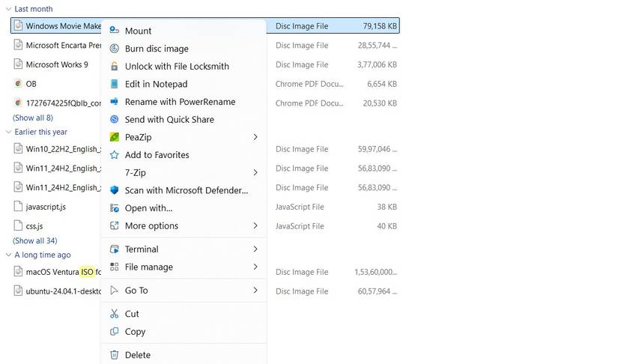Click the Notepad icon in context menu
This screenshot has width=618, height=364.
(115, 85)
